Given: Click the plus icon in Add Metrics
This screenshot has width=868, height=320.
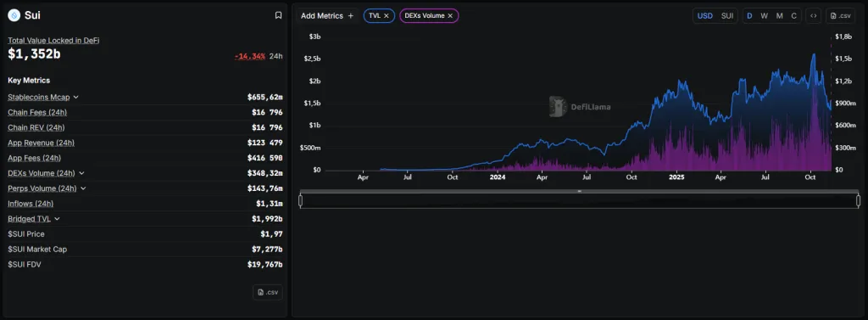Looking at the screenshot, I should [x=350, y=16].
